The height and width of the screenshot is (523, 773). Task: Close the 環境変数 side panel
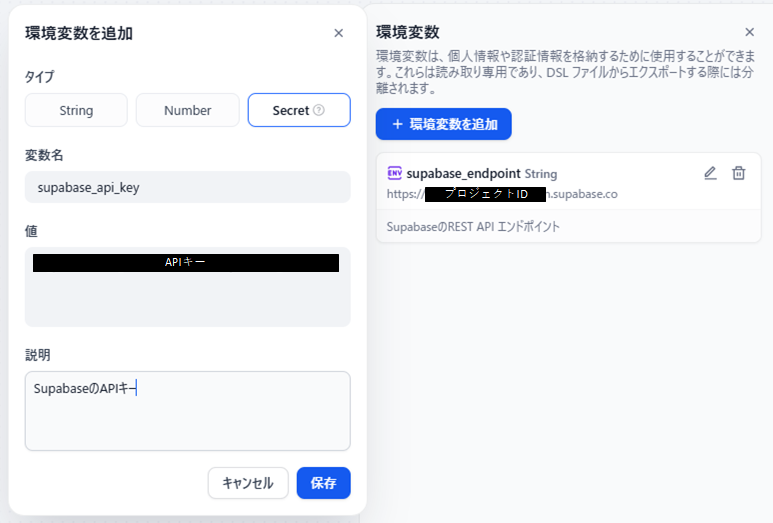750,32
